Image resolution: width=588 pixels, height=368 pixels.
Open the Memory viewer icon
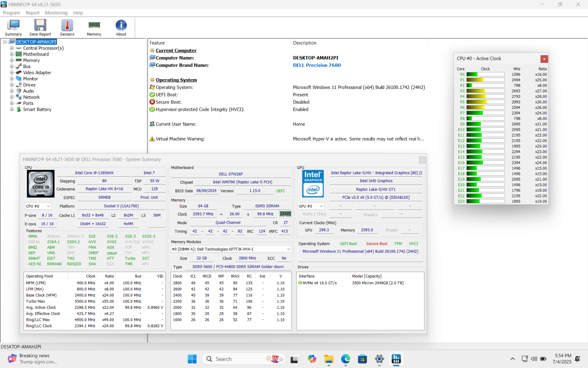point(94,27)
